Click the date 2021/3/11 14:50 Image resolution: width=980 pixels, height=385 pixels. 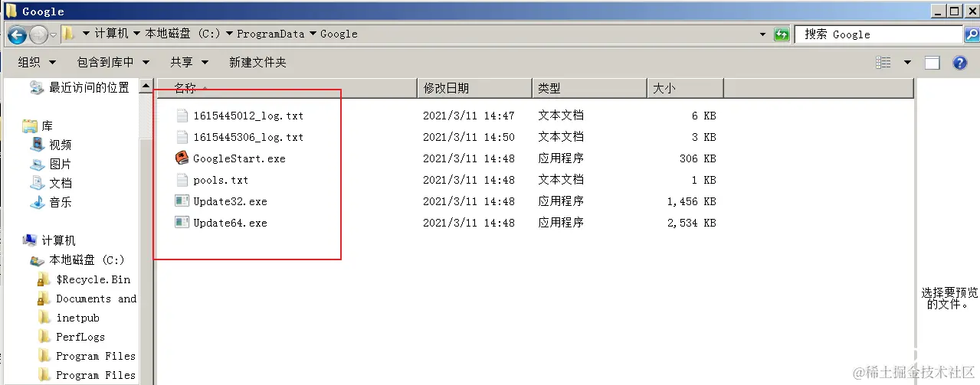469,137
